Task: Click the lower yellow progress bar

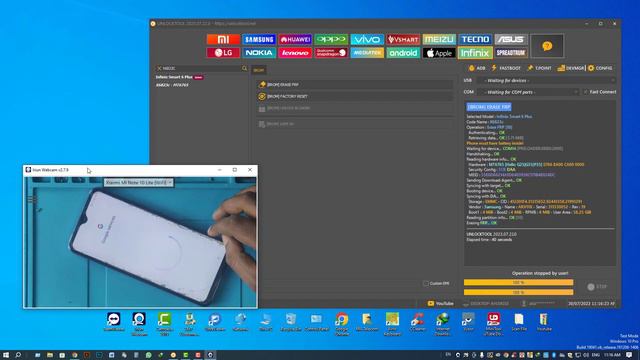Action: point(518,292)
